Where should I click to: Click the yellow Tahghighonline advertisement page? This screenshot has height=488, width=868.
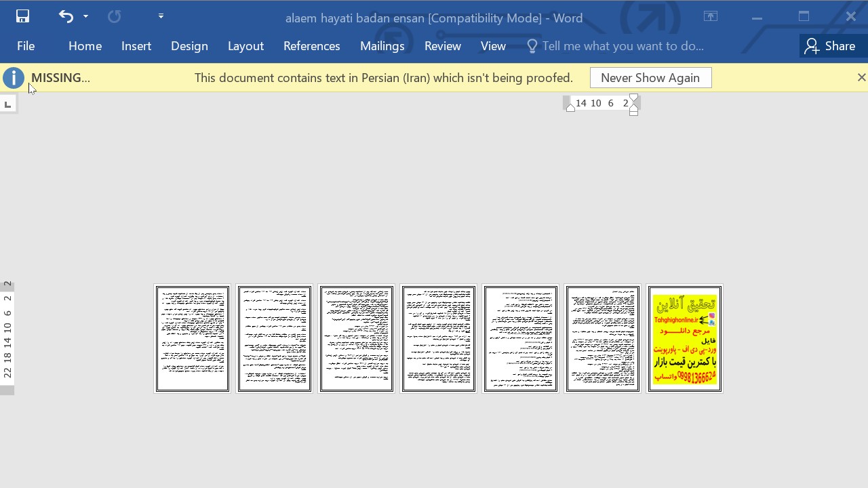[x=685, y=339]
